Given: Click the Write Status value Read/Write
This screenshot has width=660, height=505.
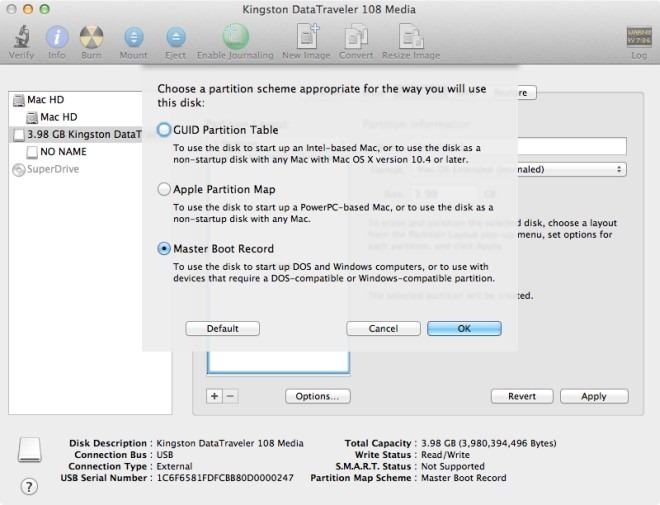Looking at the screenshot, I should [445, 455].
